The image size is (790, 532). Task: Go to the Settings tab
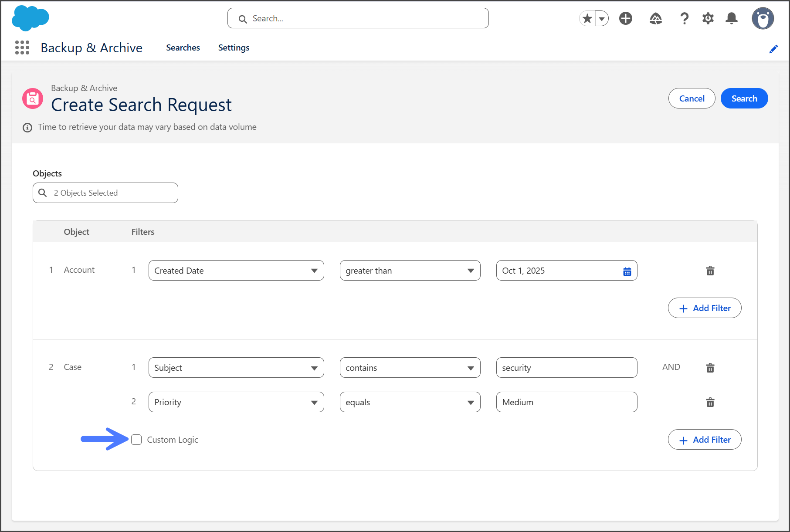coord(234,47)
